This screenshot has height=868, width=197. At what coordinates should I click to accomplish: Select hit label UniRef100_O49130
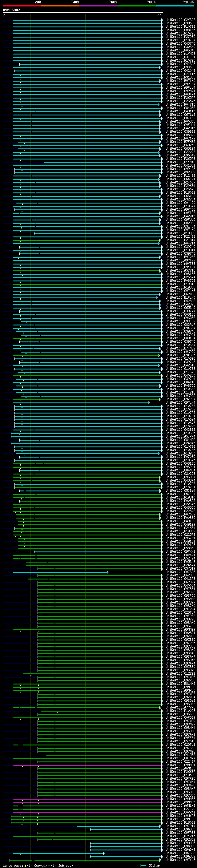(180, 521)
